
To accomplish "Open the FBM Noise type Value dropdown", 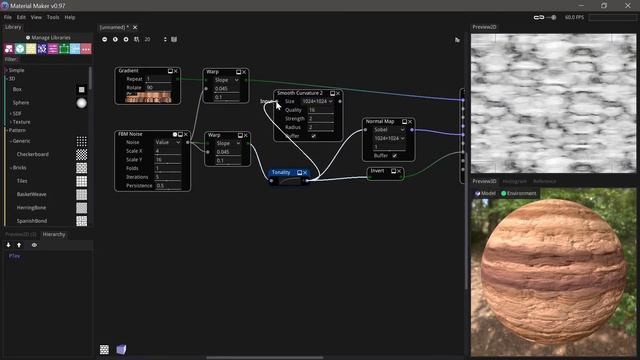I will point(168,142).
